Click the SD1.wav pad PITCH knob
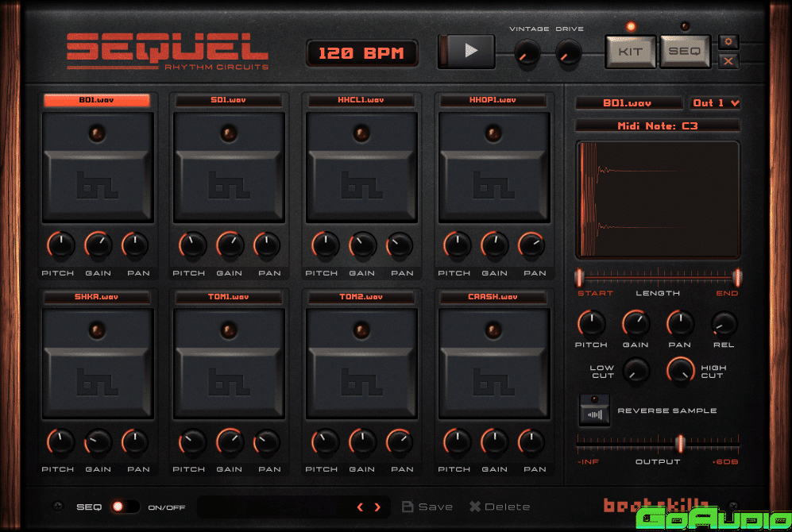The height and width of the screenshot is (532, 792). click(x=192, y=245)
